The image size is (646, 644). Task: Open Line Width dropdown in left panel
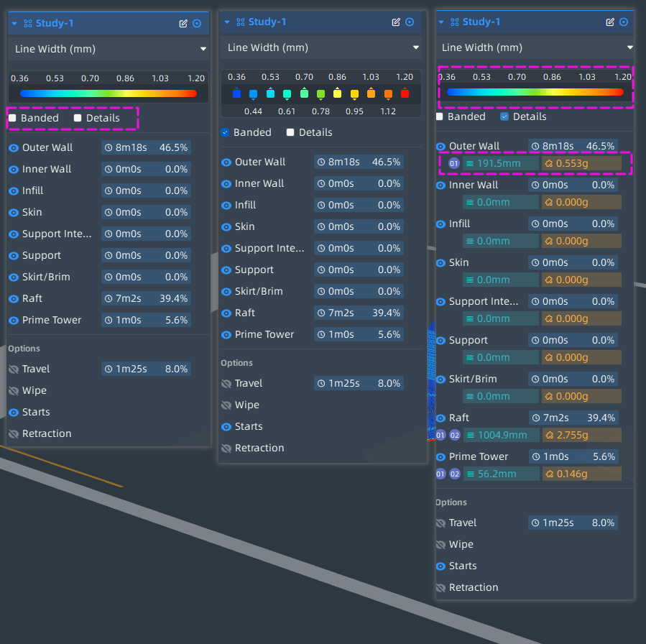[109, 49]
